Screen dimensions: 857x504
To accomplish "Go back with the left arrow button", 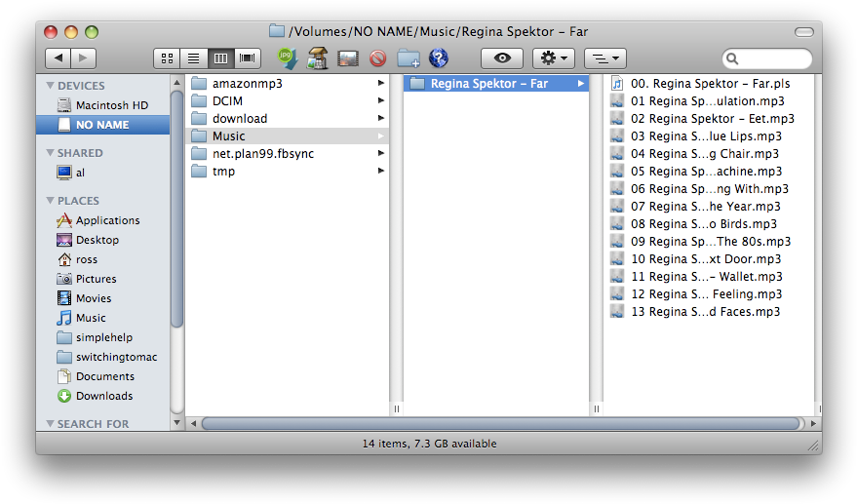I will click(x=58, y=58).
